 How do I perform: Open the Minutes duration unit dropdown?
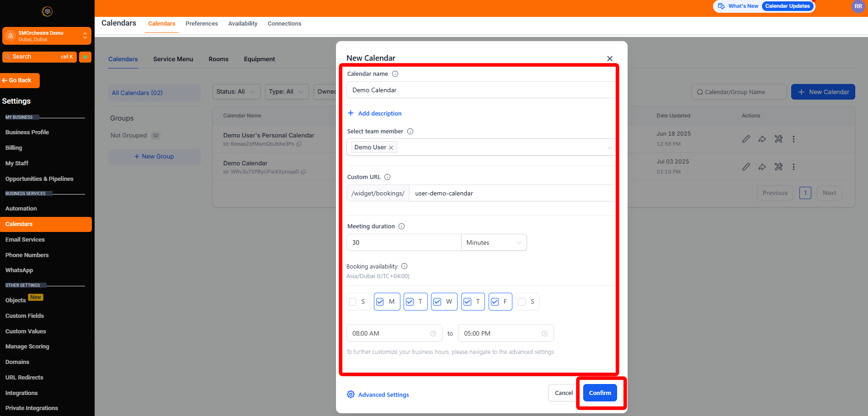click(x=493, y=242)
